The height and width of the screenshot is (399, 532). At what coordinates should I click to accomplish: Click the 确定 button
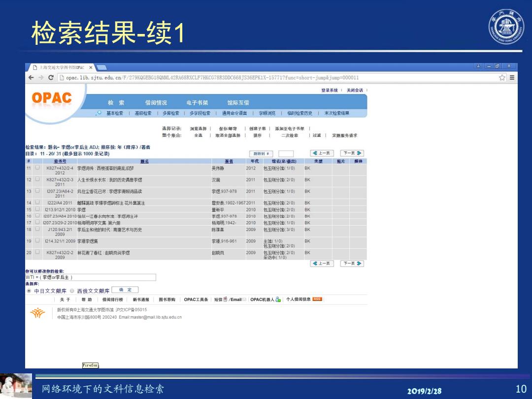click(x=125, y=290)
